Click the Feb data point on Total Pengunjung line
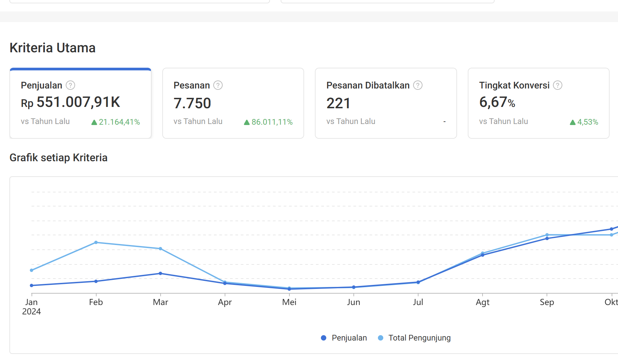 click(96, 242)
